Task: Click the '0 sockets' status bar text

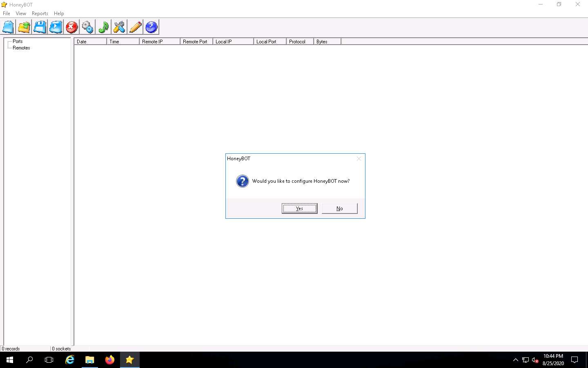Action: coord(61,349)
